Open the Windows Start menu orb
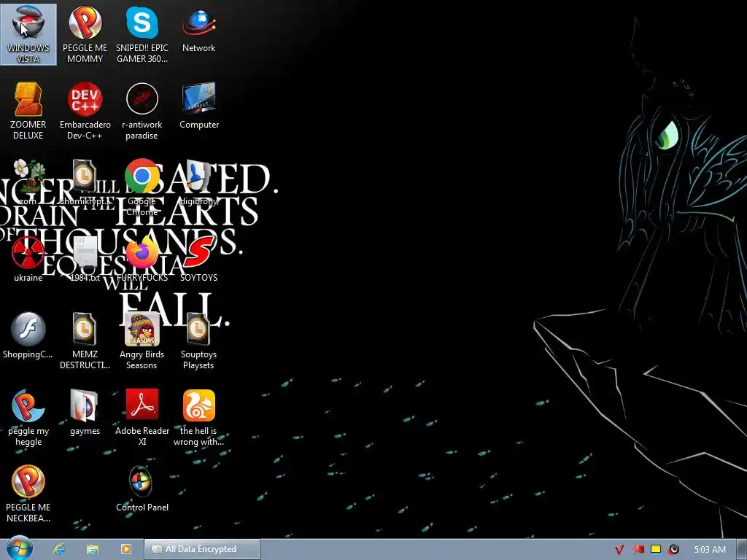This screenshot has height=560, width=747. (20, 548)
